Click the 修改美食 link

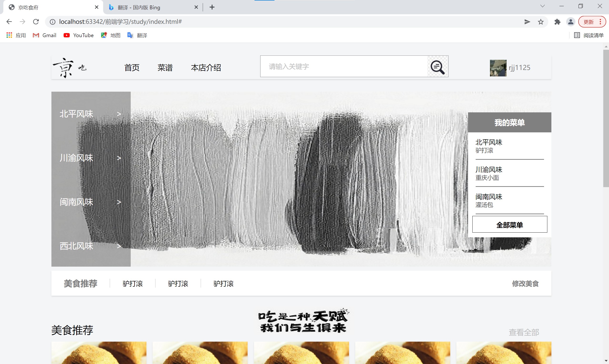pyautogui.click(x=525, y=284)
